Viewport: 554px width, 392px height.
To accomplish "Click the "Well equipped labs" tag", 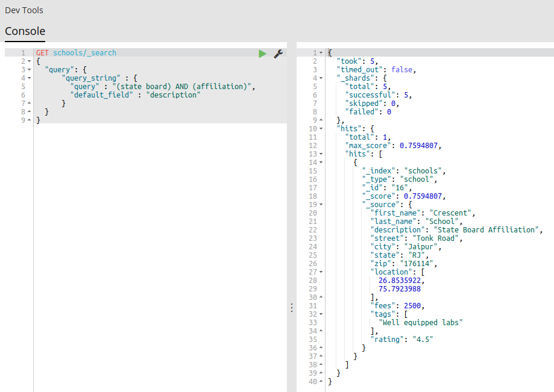I will coord(421,323).
